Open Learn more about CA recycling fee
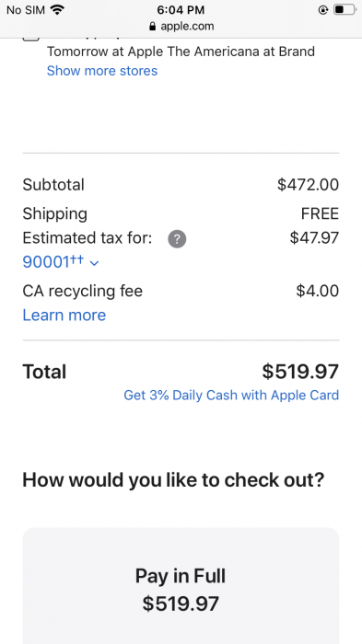 coord(64,315)
